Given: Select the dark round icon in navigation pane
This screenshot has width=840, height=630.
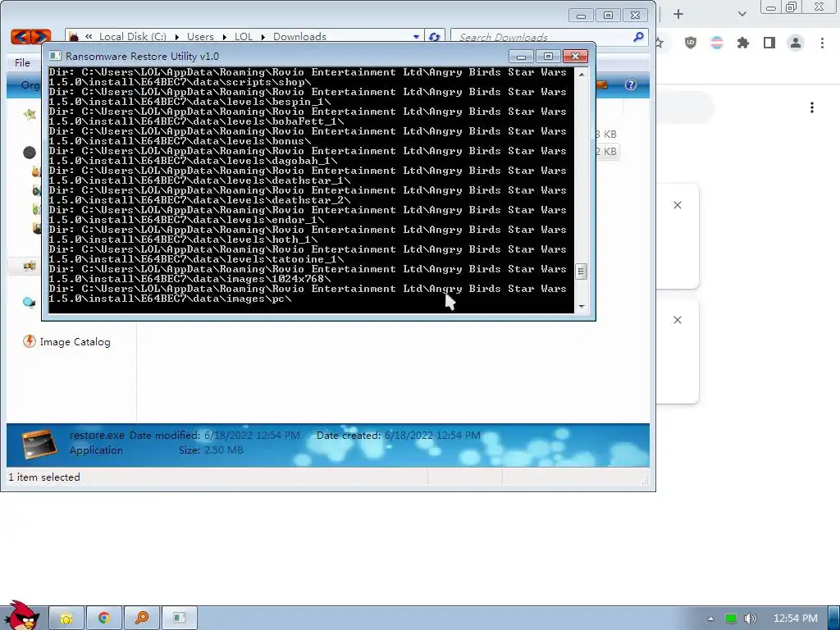Looking at the screenshot, I should (x=30, y=153).
